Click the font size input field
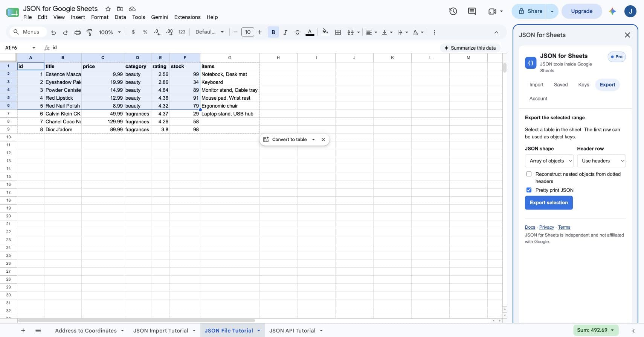This screenshot has width=644, height=337. pyautogui.click(x=247, y=32)
